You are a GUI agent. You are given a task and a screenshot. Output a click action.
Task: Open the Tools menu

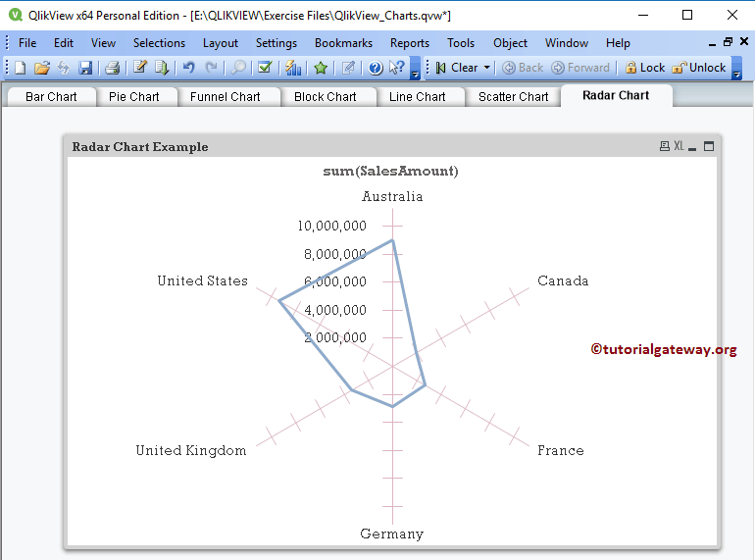[x=461, y=43]
